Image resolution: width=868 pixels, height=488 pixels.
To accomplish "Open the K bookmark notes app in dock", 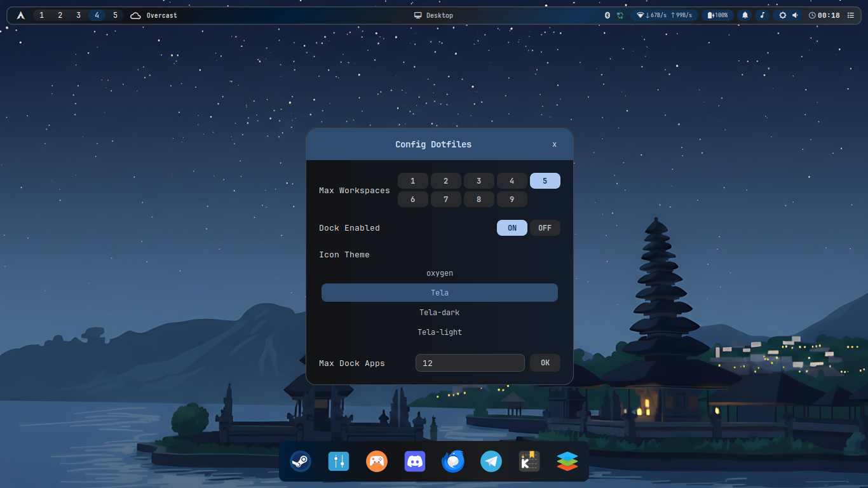I will [529, 461].
